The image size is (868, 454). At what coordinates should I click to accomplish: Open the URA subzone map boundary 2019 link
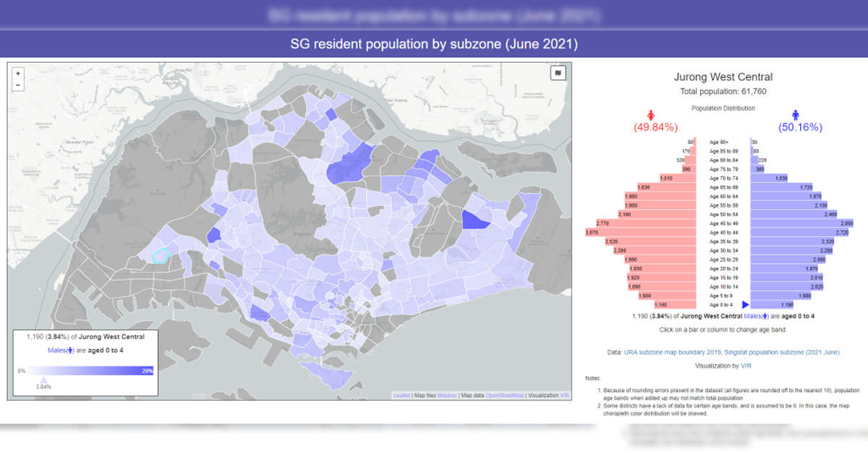click(671, 352)
